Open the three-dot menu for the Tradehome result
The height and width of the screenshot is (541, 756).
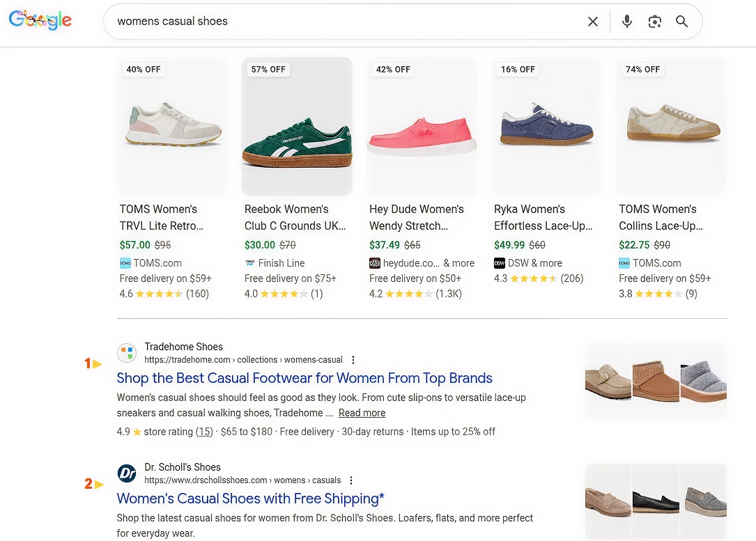click(353, 360)
